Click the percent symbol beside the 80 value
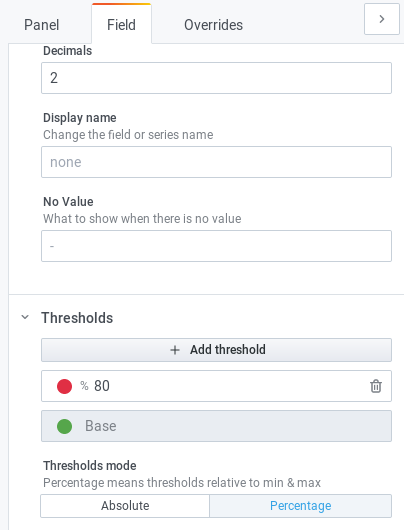 [x=84, y=386]
